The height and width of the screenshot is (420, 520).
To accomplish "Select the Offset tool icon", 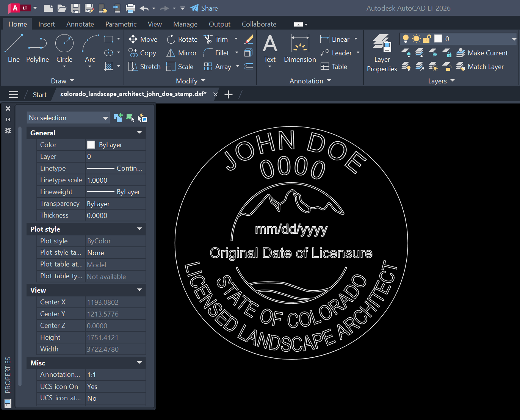I will [x=248, y=66].
